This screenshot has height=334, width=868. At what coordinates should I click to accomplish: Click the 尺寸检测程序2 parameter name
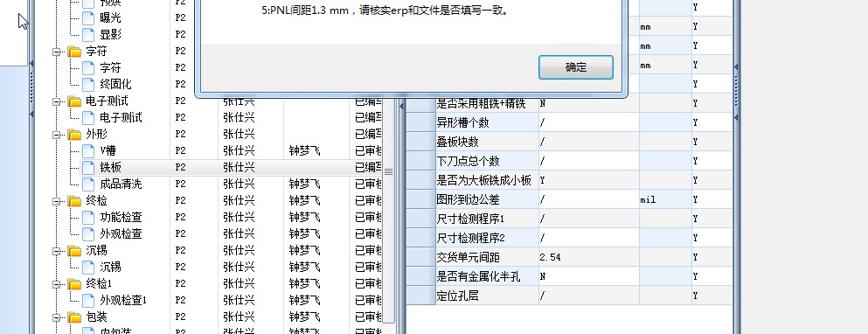coord(470,238)
